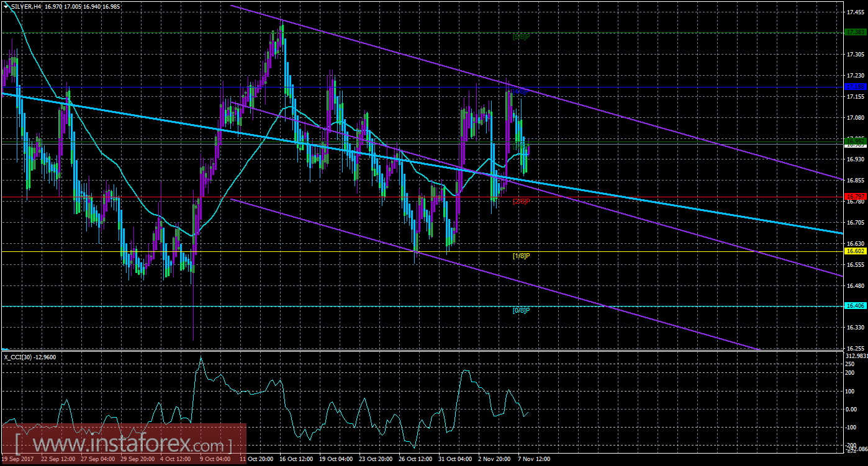Click the blue 17.188 price tag
The image size is (868, 466).
(855, 87)
